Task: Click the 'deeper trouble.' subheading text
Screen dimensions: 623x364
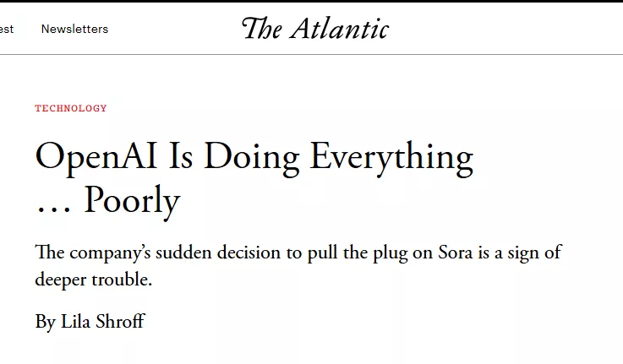Action: tap(94, 279)
